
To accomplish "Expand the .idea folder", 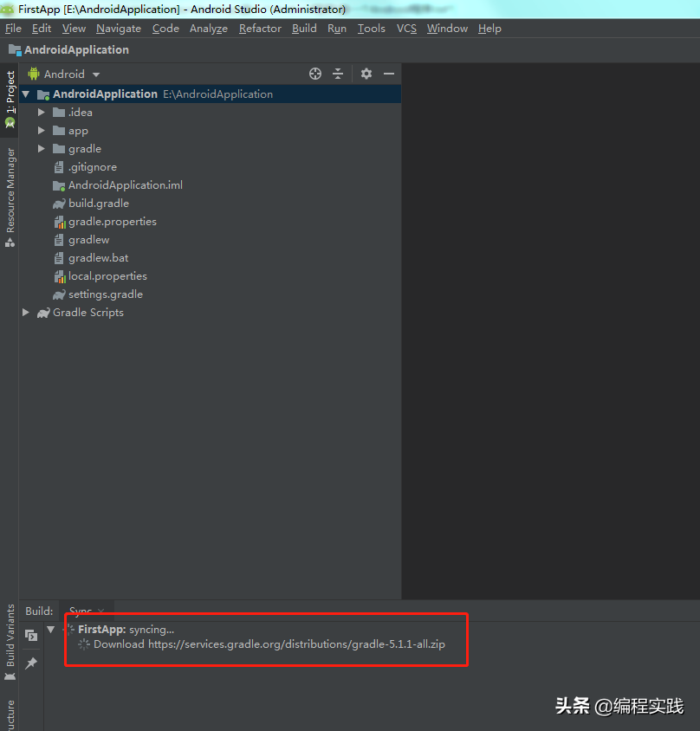I will click(x=41, y=113).
